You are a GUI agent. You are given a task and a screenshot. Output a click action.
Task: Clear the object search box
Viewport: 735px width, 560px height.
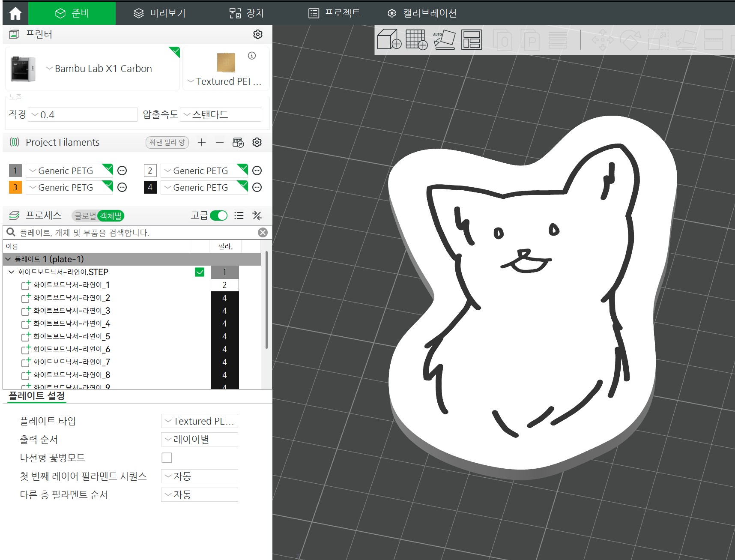(263, 232)
